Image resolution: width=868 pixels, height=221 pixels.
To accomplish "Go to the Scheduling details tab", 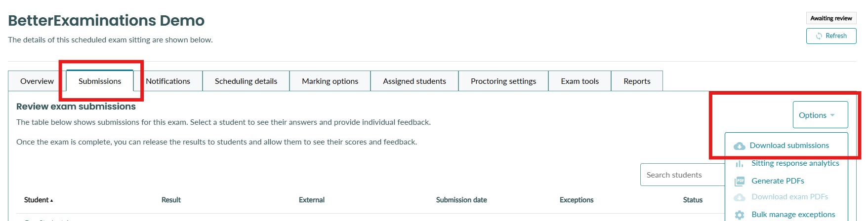I will [x=246, y=81].
